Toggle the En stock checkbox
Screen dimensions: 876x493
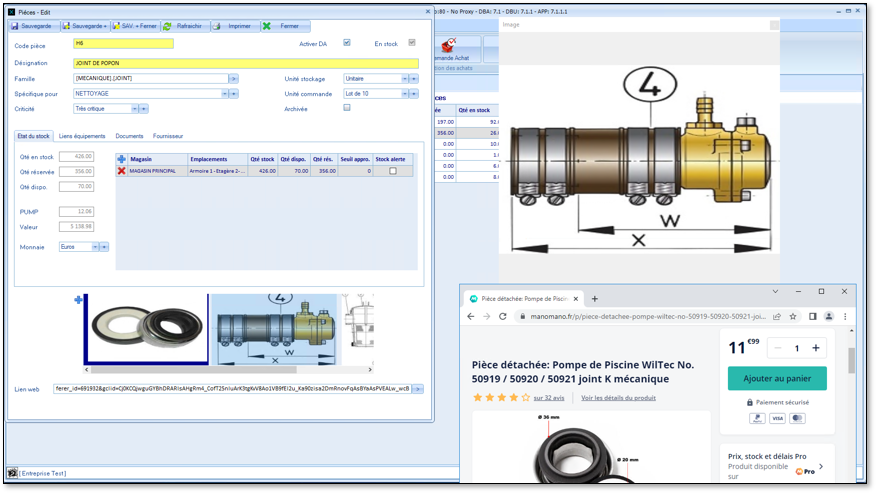[x=412, y=42]
